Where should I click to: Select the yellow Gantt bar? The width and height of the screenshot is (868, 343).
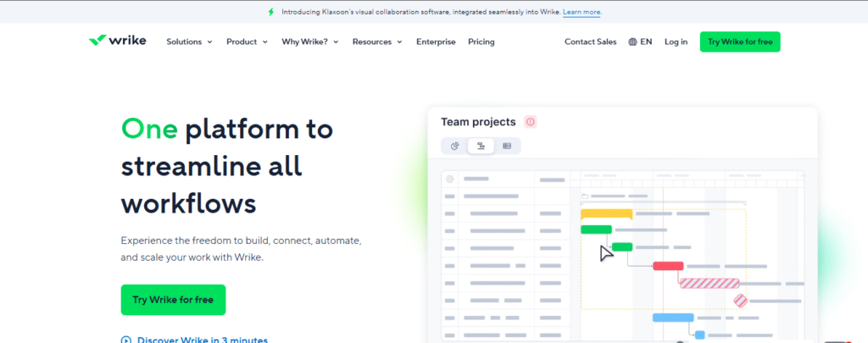(606, 214)
